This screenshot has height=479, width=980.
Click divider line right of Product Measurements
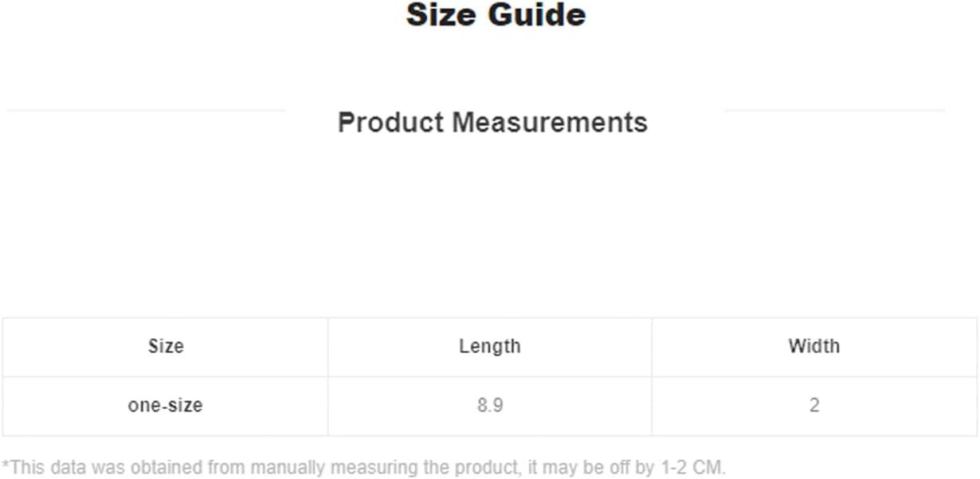click(834, 111)
